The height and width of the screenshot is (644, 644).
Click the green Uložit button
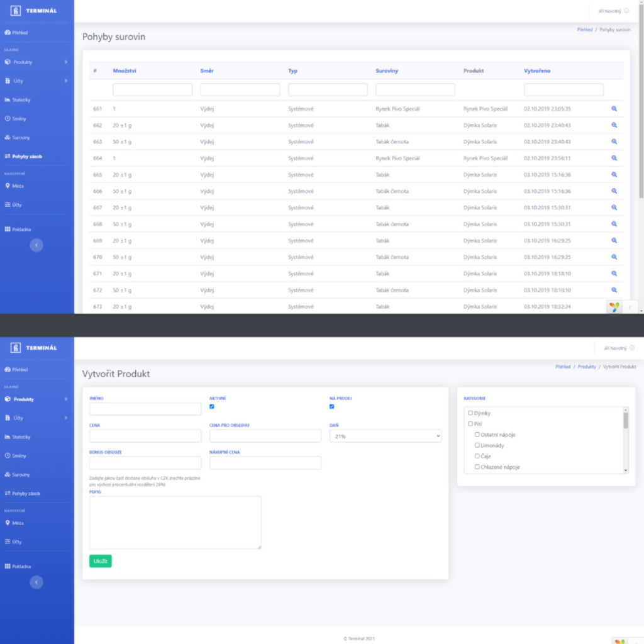[100, 561]
